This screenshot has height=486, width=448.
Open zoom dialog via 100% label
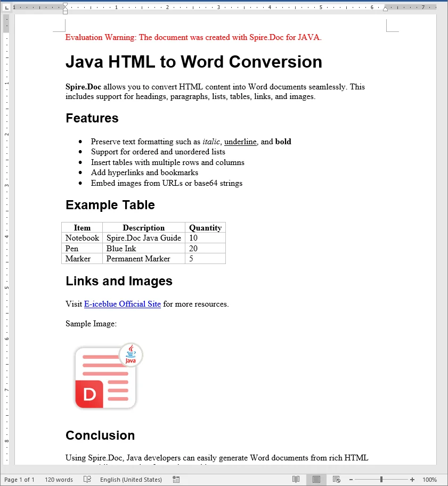pyautogui.click(x=429, y=480)
